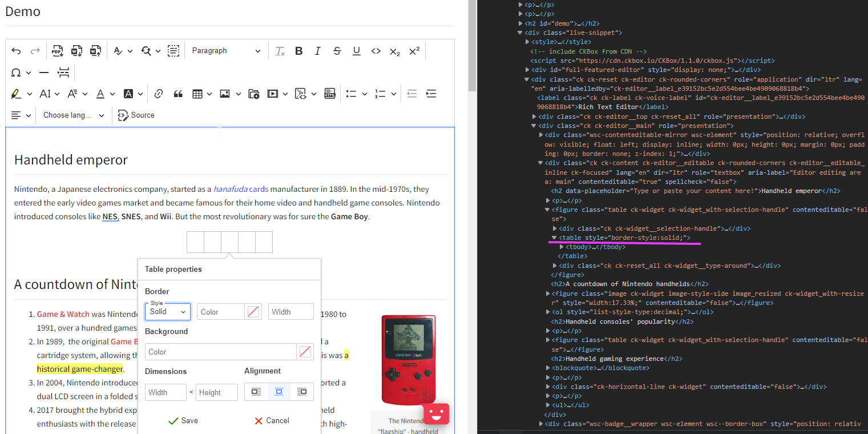
Task: Click the Save button in Table properties
Action: coord(183,420)
